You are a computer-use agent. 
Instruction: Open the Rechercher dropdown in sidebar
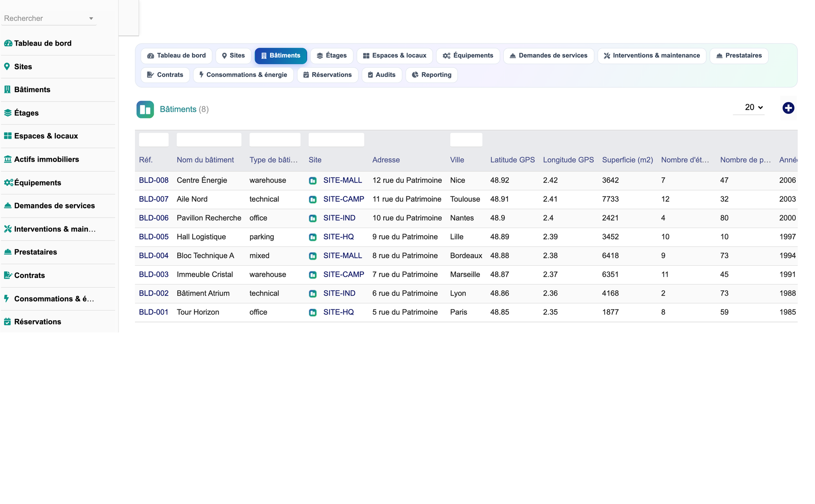coord(49,18)
